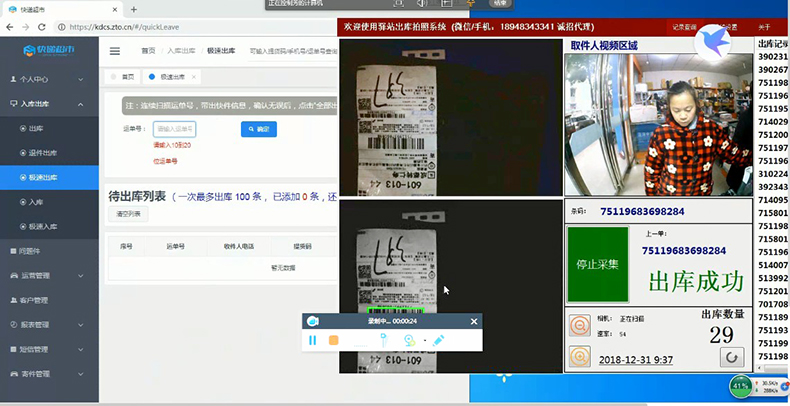Image resolution: width=790 pixels, height=406 pixels.
Task: Collapse the 入库出库 sidebar menu
Action: [49, 104]
